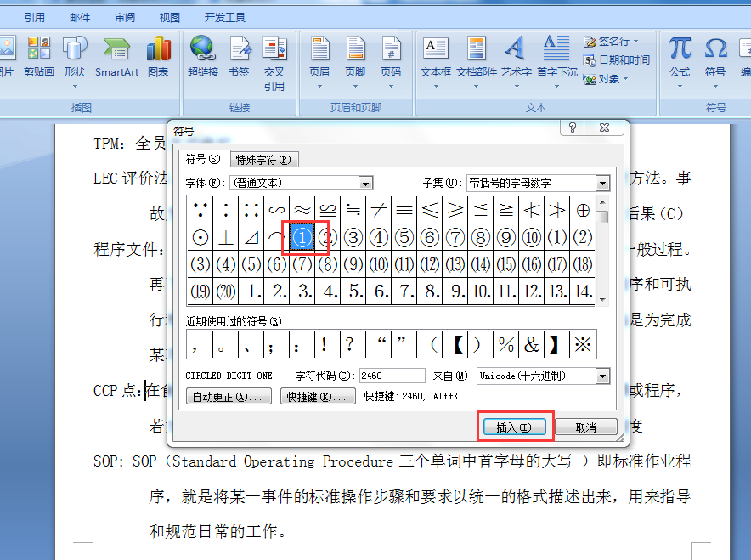Open the Shapes (形状) gallery
The width and height of the screenshot is (751, 560).
point(75,61)
